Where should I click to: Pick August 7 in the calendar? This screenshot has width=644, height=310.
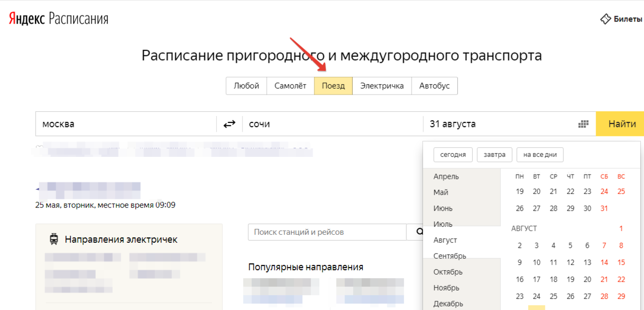pyautogui.click(x=604, y=246)
